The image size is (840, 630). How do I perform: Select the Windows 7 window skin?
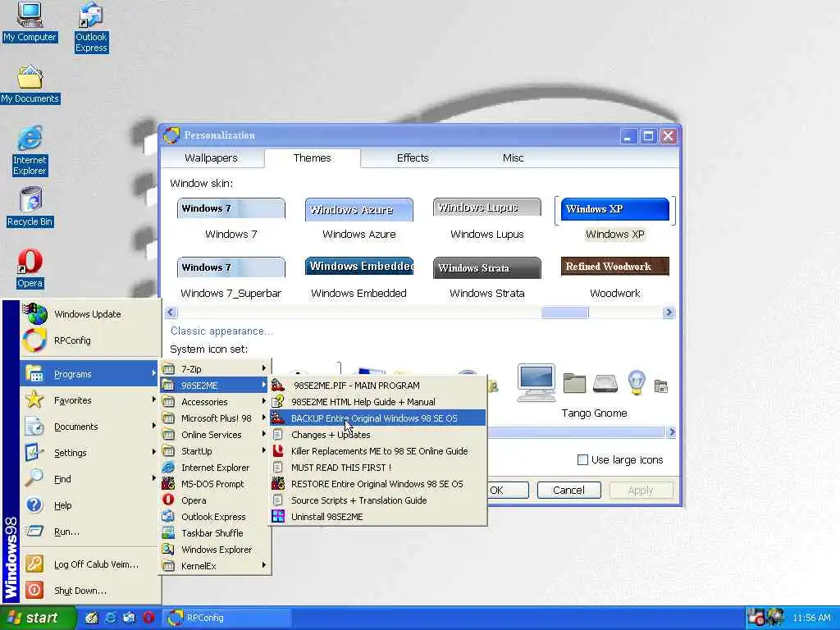point(231,219)
